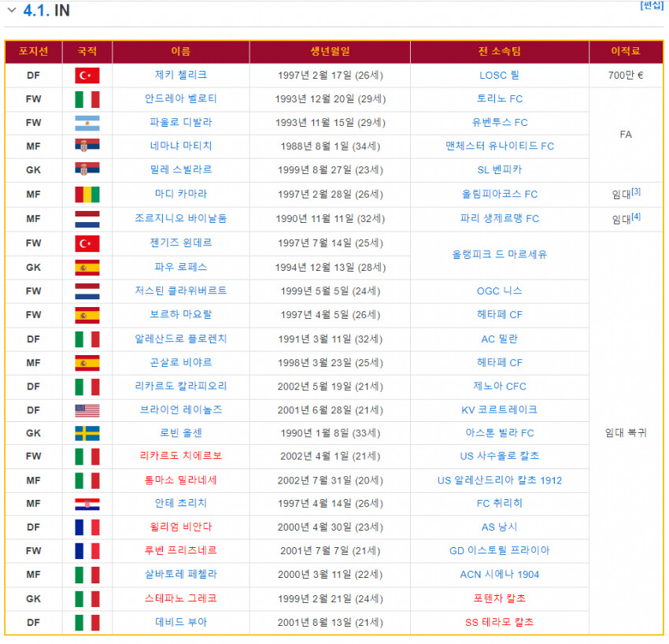Open the 제키 첼리크 player link
The width and height of the screenshot is (669, 644).
pyautogui.click(x=180, y=75)
